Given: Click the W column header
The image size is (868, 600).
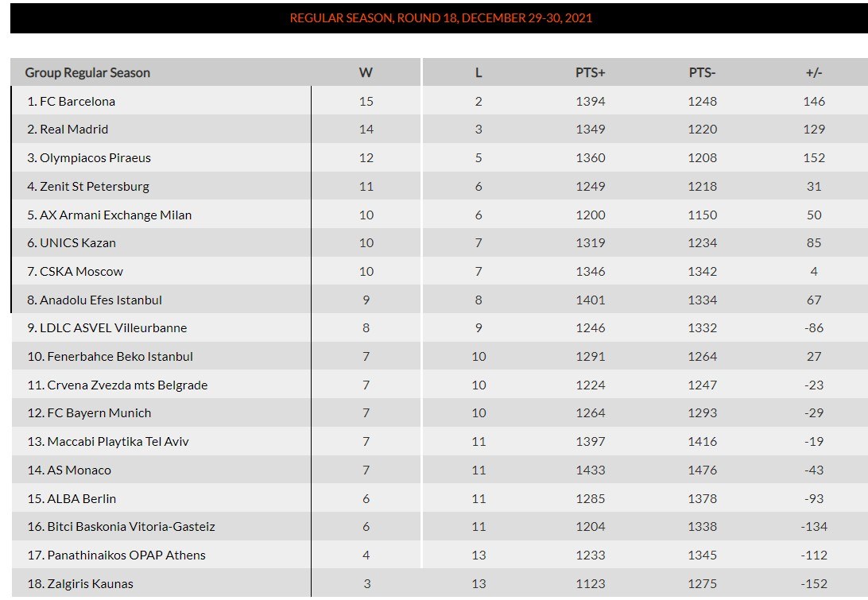Looking at the screenshot, I should [366, 72].
